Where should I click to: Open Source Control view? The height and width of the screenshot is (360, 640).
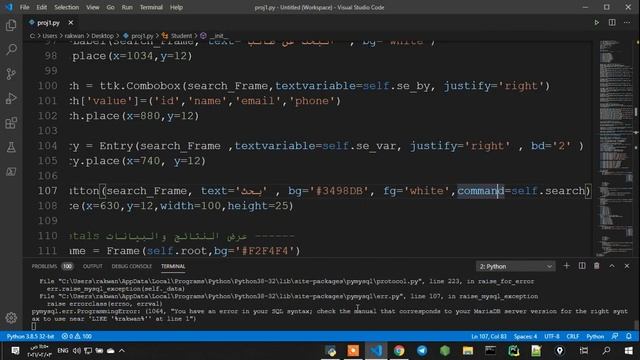pyautogui.click(x=11, y=74)
